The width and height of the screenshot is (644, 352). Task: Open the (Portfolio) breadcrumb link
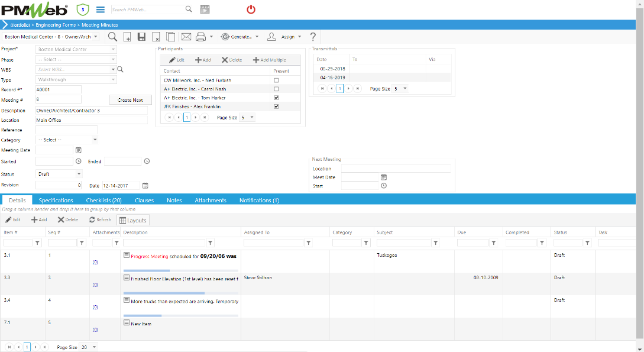pyautogui.click(x=20, y=25)
